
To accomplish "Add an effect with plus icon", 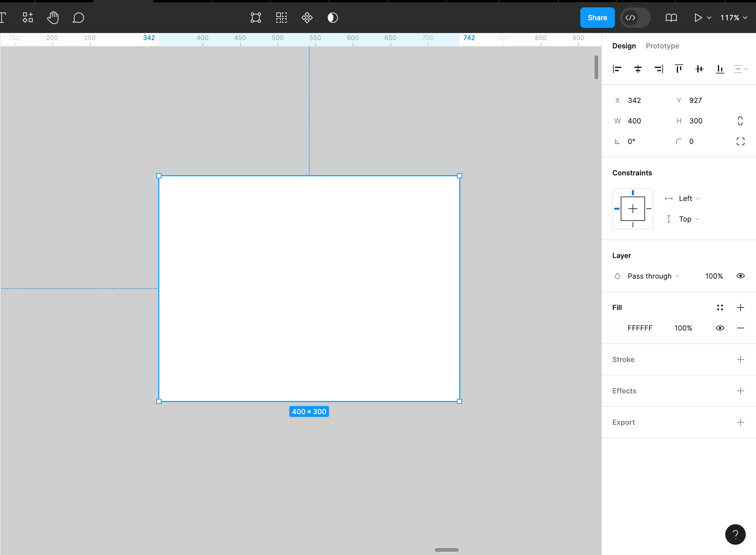I will click(x=740, y=391).
